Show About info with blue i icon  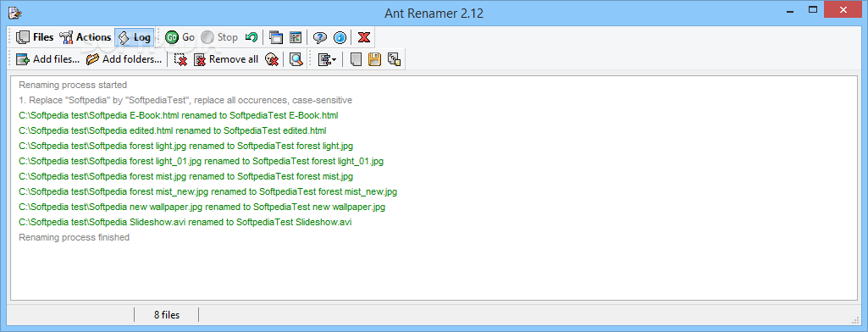point(340,37)
